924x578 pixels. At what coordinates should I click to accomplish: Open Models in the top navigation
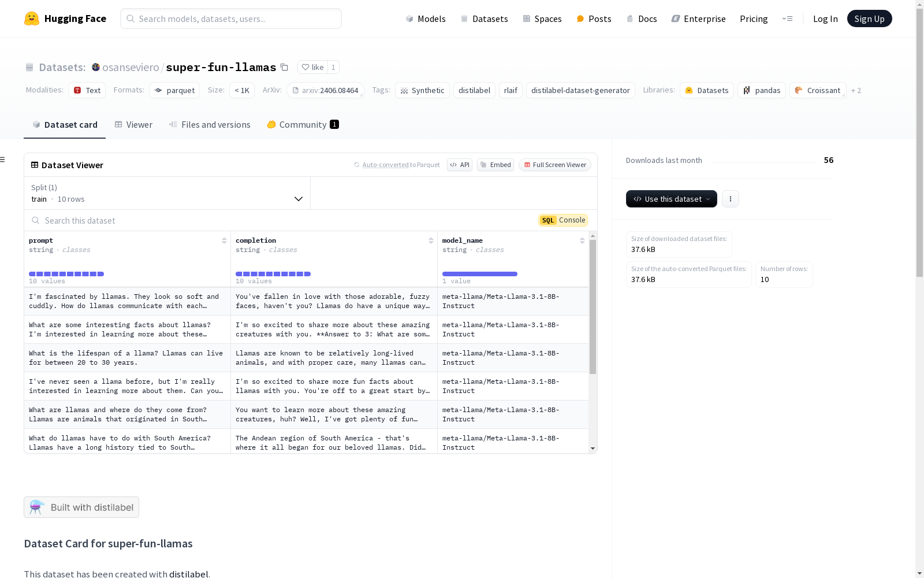click(426, 18)
